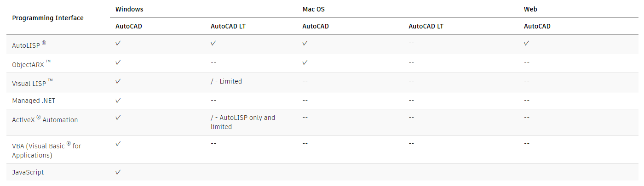
Task: Click the VBA checkmark for Windows AutoCAD
Action: tap(118, 144)
